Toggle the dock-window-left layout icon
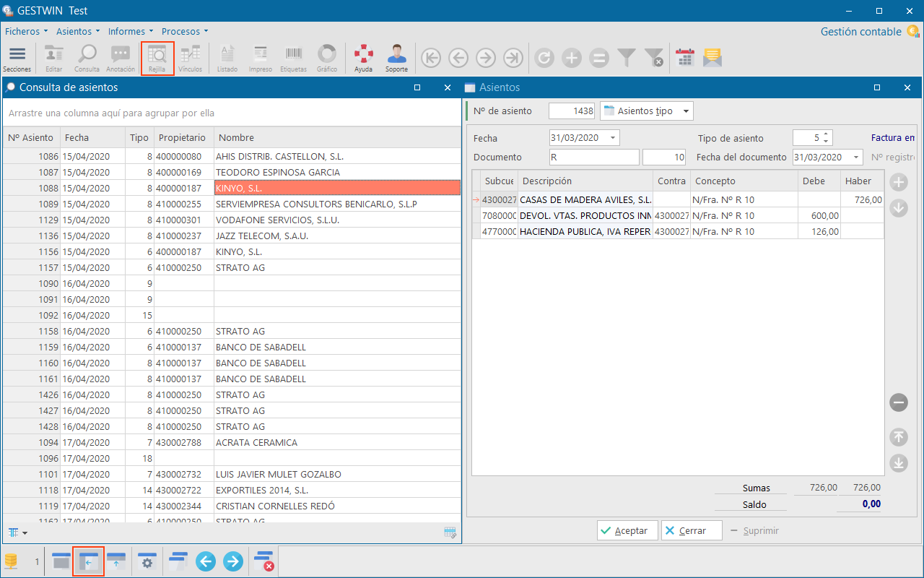Viewport: 924px width, 578px height. [89, 561]
